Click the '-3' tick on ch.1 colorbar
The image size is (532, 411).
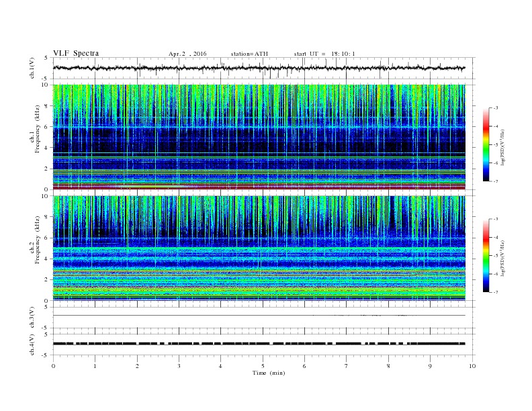point(495,108)
